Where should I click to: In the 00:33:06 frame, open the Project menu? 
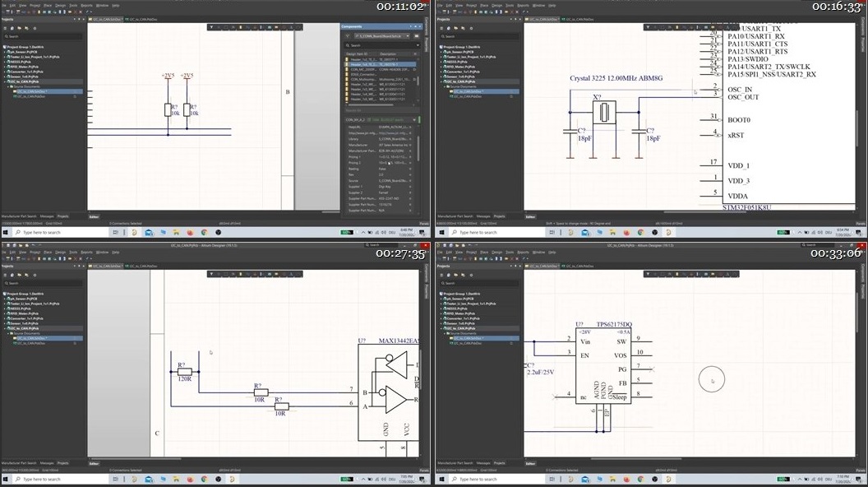pos(471,252)
